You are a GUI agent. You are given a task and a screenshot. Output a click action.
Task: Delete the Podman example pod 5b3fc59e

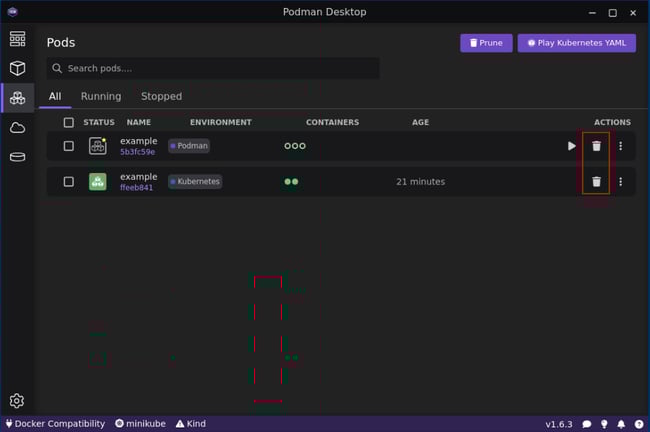(x=596, y=146)
